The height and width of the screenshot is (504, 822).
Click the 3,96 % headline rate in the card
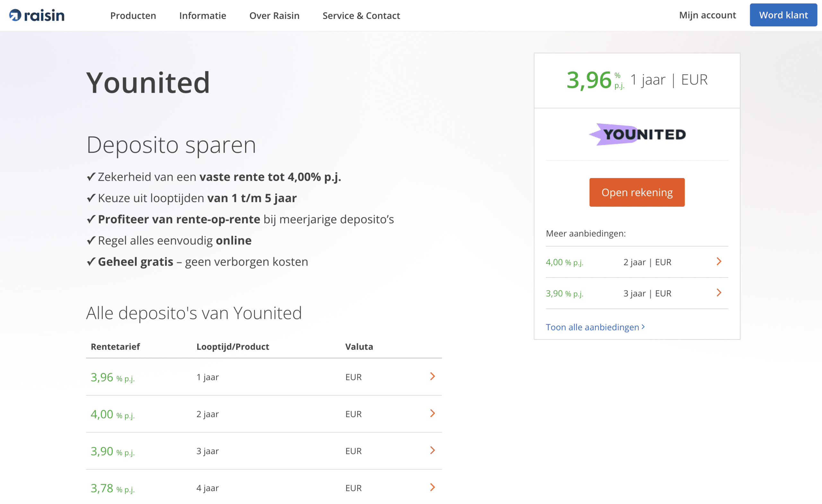596,80
